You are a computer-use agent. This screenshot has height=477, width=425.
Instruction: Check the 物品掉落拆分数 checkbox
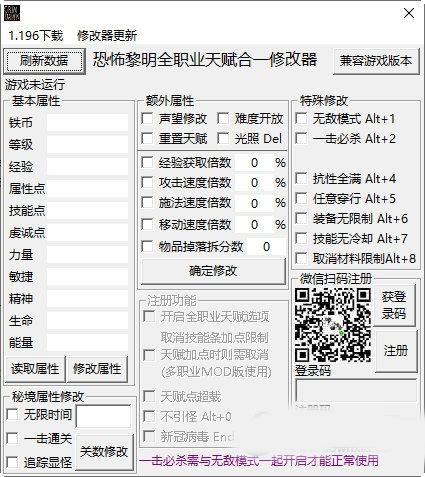coord(147,247)
